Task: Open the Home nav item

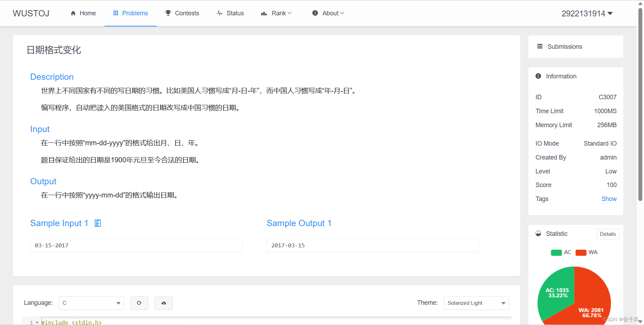Action: point(83,13)
